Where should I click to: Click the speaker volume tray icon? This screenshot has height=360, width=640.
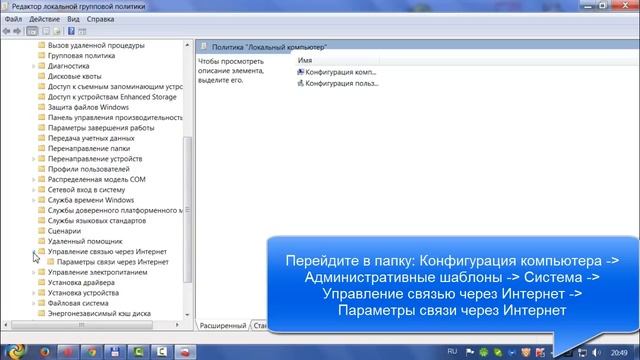596,352
